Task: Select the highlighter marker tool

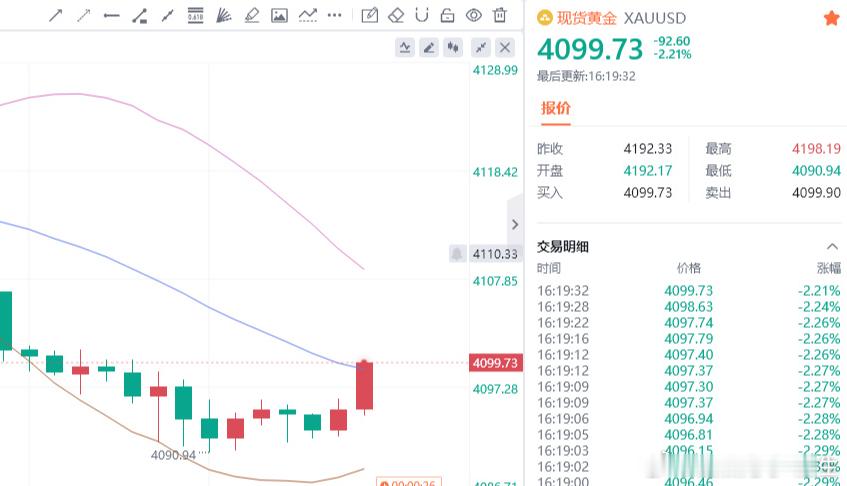Action: 251,15
